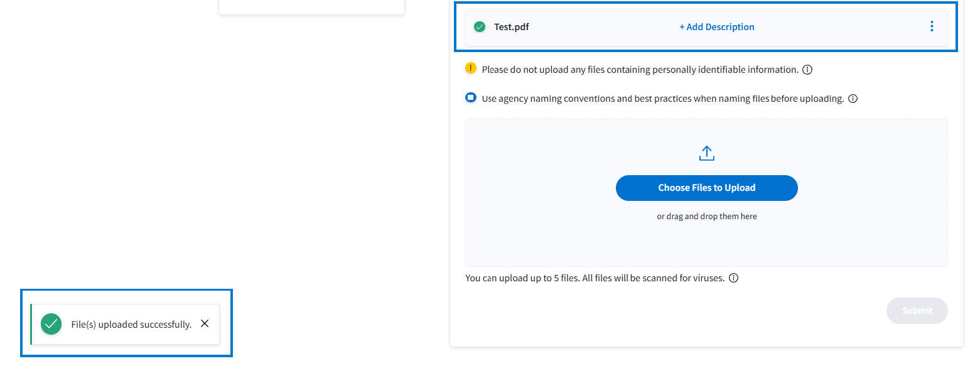
Task: Click the 'File(s) uploaded successfully' message
Action: click(x=131, y=325)
